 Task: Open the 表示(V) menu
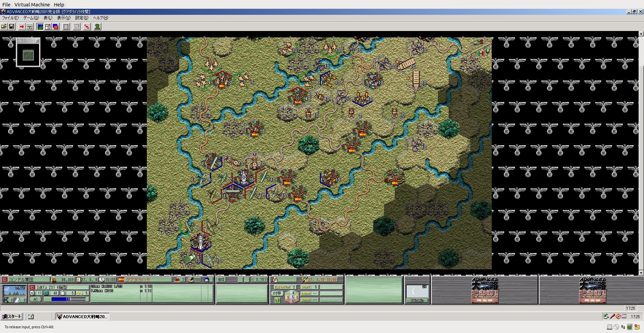tap(64, 18)
